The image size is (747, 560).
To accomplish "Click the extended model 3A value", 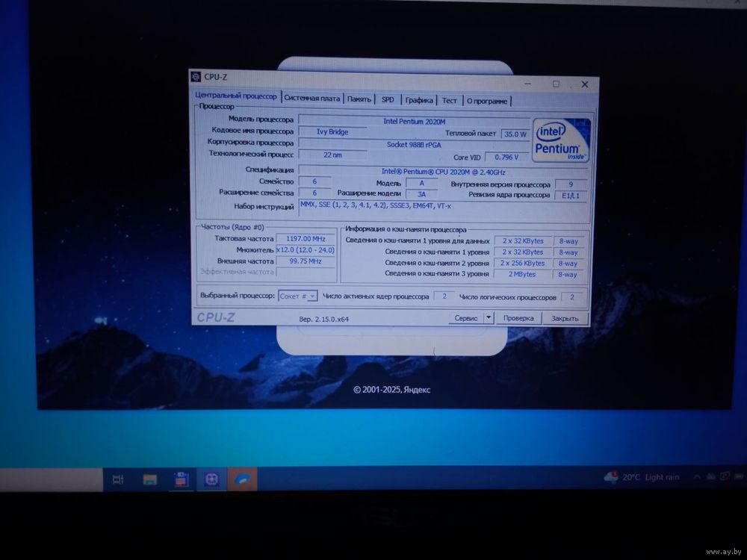I will [421, 194].
